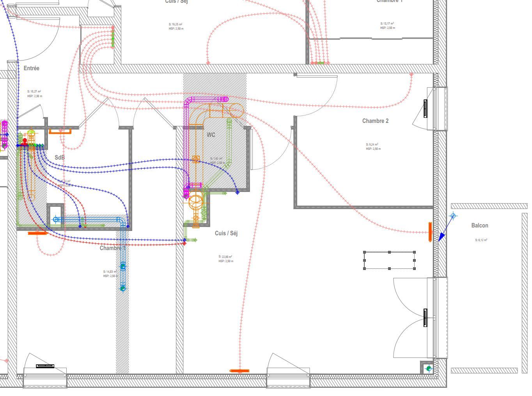The image size is (532, 396).
Task: Click the blue circle in the small SdB shaft
Action: tap(56, 220)
